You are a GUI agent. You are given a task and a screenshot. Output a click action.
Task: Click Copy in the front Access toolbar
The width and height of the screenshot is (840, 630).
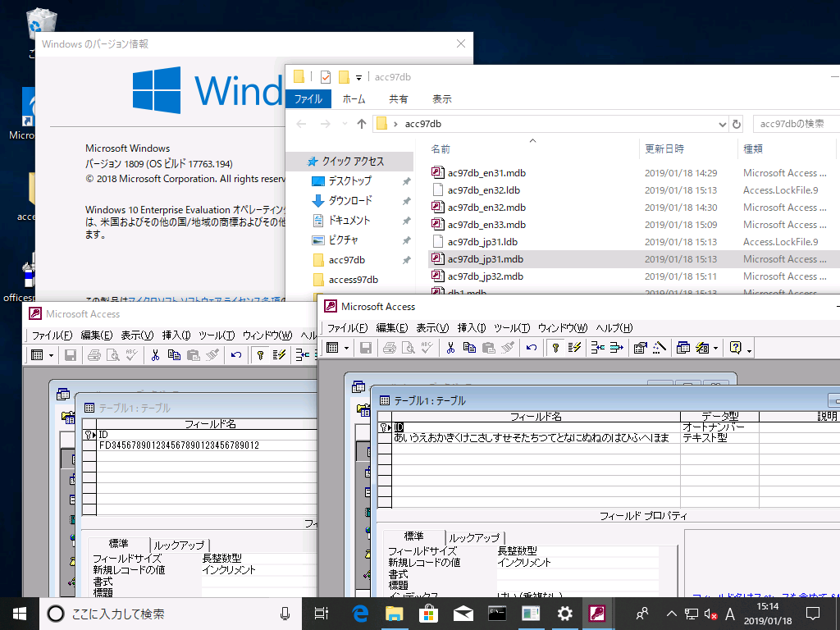tap(469, 348)
